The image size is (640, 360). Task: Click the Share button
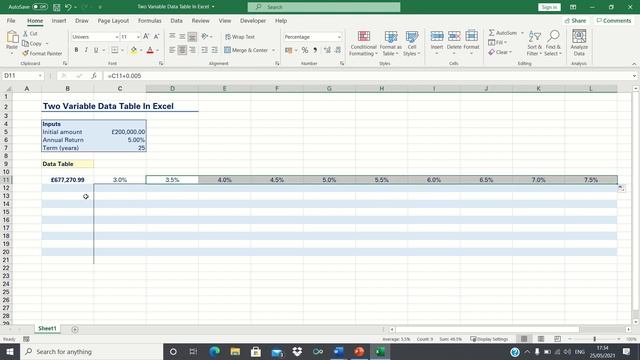[x=576, y=20]
